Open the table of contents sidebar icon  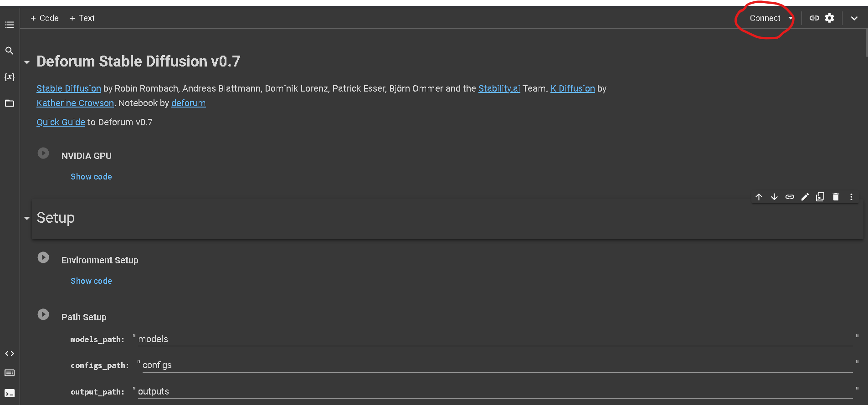coord(10,25)
